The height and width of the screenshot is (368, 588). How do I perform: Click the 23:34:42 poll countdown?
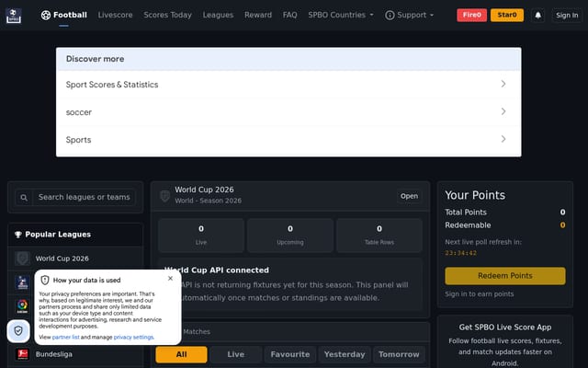(x=461, y=253)
